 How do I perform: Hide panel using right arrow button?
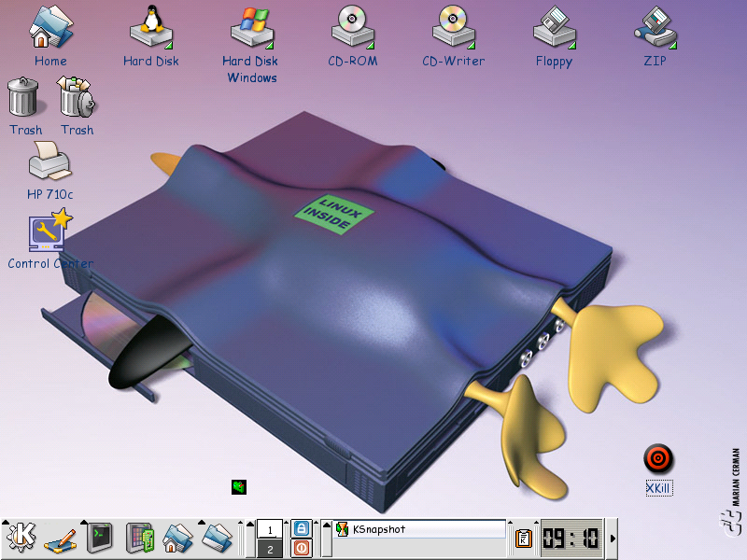point(613,539)
